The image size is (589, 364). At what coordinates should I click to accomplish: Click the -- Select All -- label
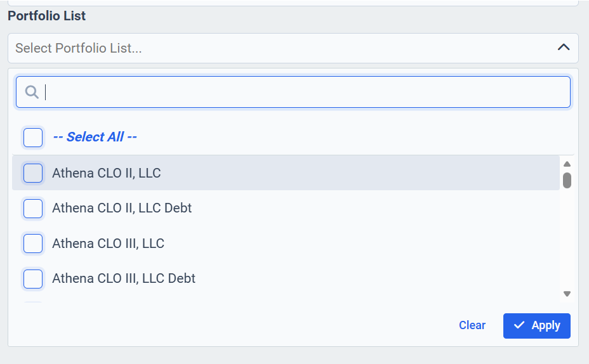[x=95, y=137]
